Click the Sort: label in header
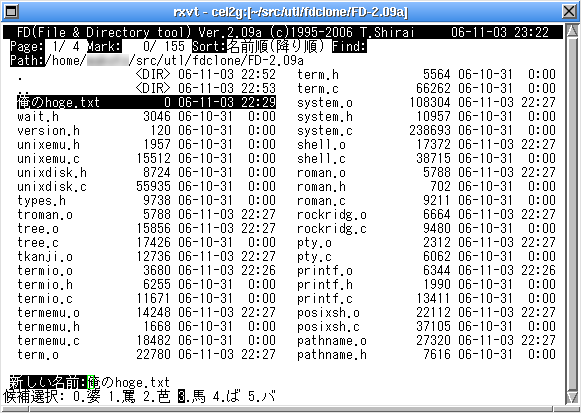Screen dimensions: 581x413 click(x=209, y=46)
